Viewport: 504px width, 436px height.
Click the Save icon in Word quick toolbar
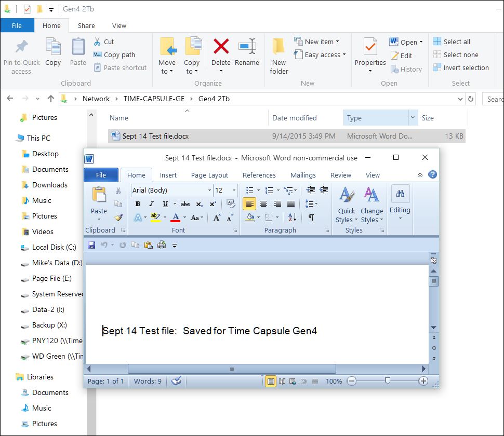coord(91,246)
